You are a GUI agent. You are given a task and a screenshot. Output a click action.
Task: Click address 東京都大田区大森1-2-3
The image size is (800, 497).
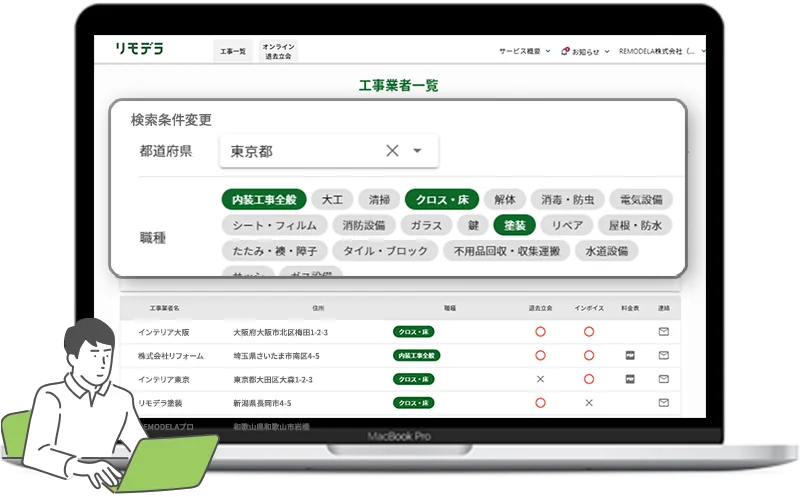[x=273, y=380]
